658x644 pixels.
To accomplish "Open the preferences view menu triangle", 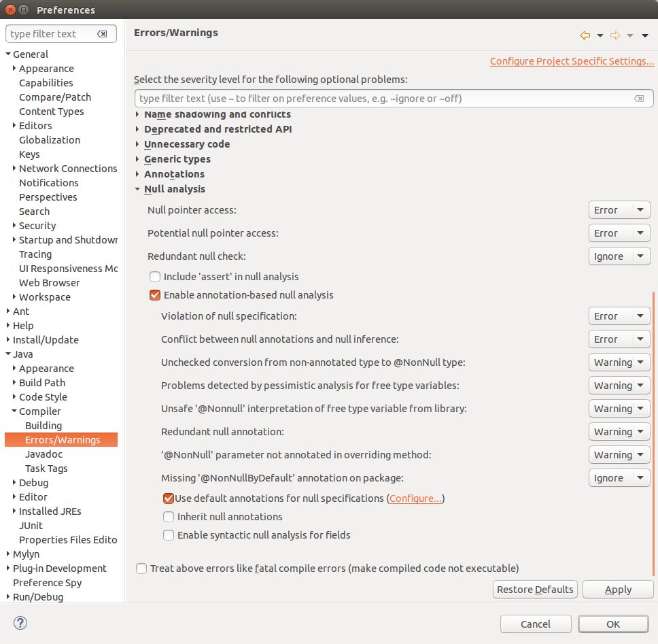I will (645, 35).
